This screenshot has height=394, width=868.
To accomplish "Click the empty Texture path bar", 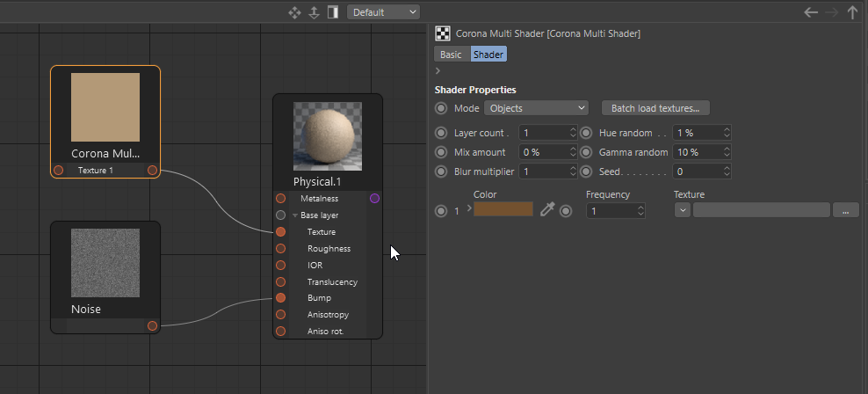I will click(x=762, y=210).
